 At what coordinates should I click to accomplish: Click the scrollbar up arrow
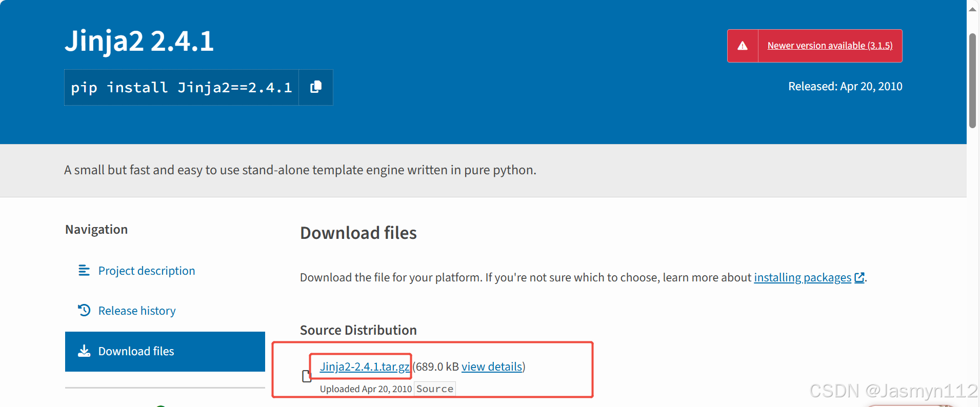click(x=972, y=9)
